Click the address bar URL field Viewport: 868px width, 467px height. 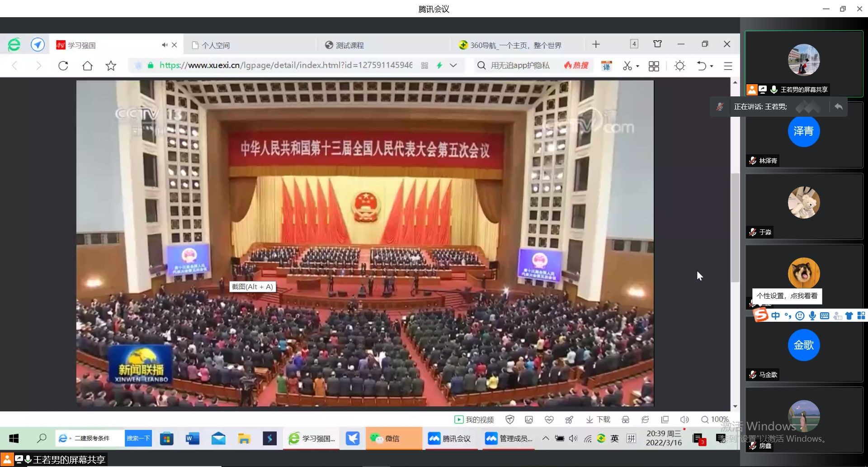(286, 65)
